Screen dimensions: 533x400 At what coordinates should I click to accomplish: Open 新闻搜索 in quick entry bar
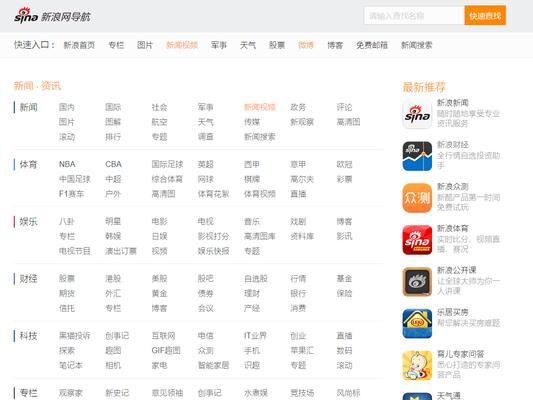point(417,45)
